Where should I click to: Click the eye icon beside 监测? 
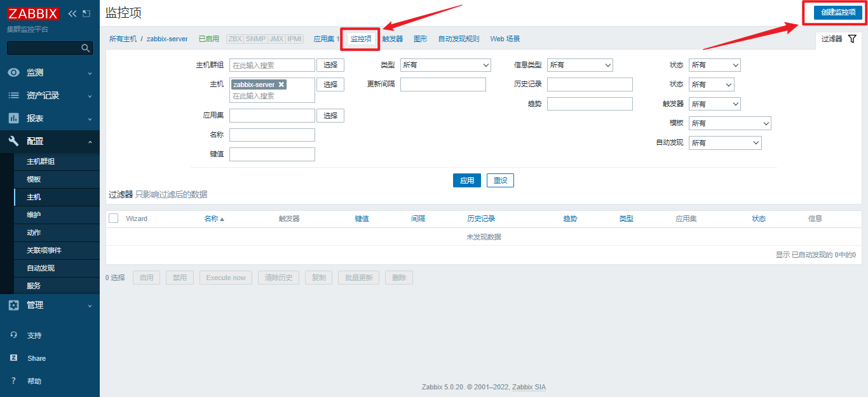[13, 73]
